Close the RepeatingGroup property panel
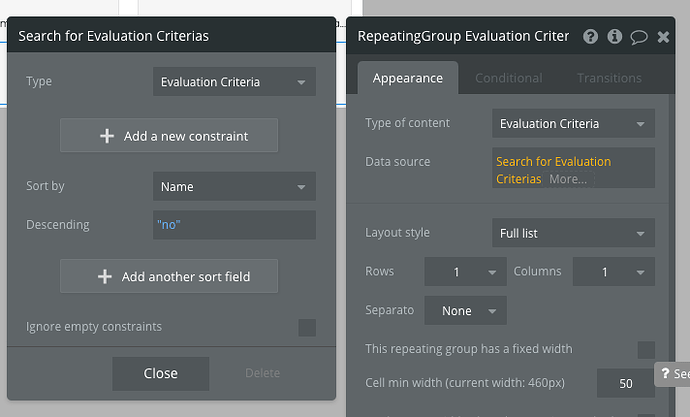 click(664, 37)
